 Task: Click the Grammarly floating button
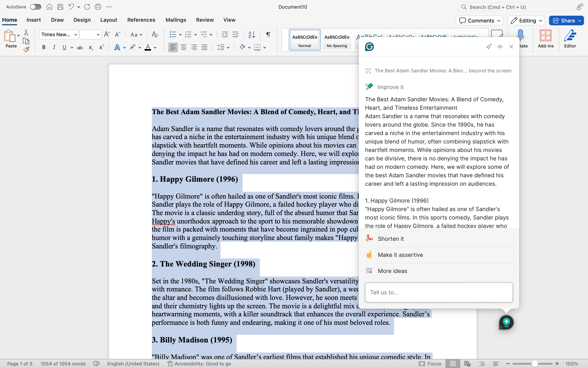(x=506, y=322)
